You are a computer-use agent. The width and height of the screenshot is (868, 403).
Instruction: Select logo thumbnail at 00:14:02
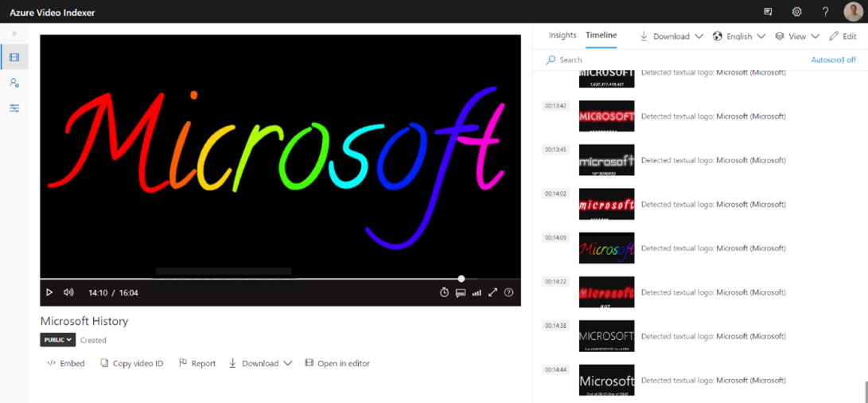pyautogui.click(x=607, y=204)
